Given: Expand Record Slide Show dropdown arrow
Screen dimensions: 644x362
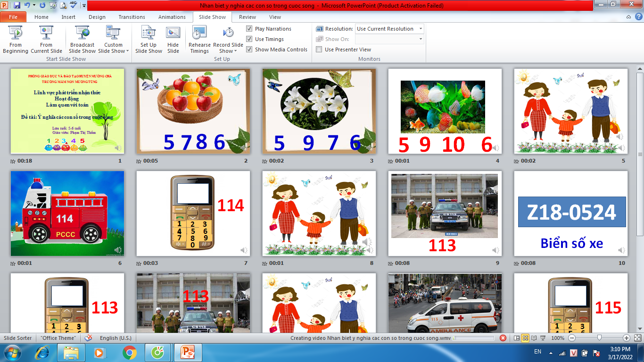Looking at the screenshot, I should pyautogui.click(x=235, y=51).
